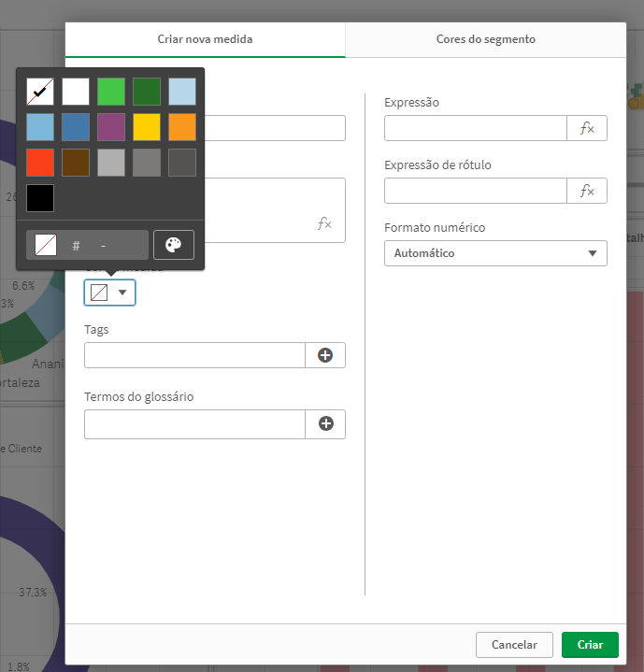Click the Cancelar button
The width and height of the screenshot is (644, 672).
click(514, 645)
